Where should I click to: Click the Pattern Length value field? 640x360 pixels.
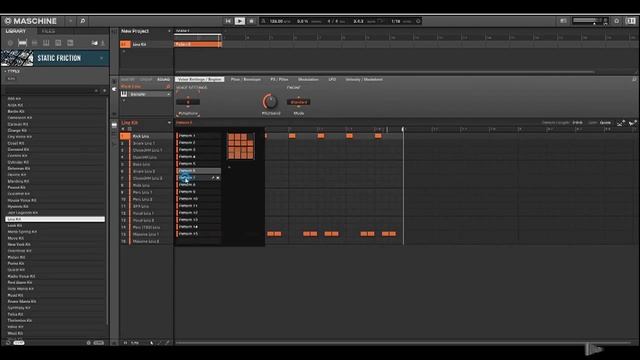(x=578, y=122)
